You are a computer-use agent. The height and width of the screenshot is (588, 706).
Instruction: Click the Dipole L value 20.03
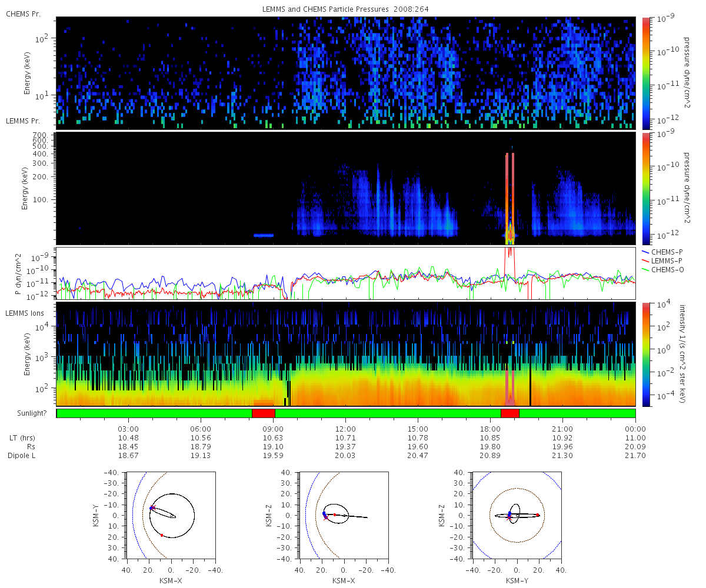[345, 456]
